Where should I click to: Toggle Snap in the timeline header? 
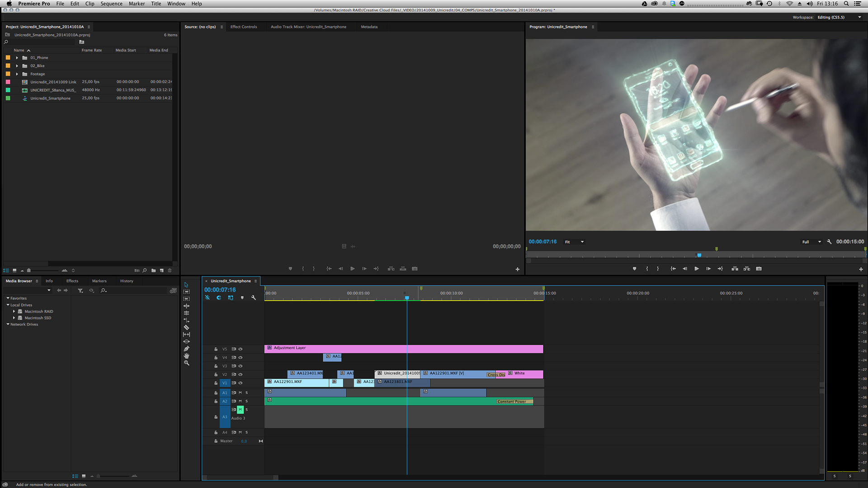point(219,298)
